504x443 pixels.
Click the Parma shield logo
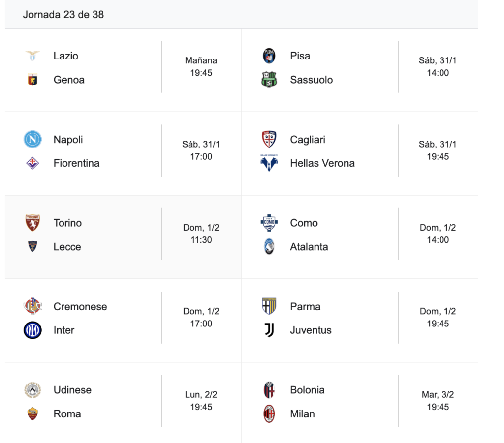click(x=269, y=306)
